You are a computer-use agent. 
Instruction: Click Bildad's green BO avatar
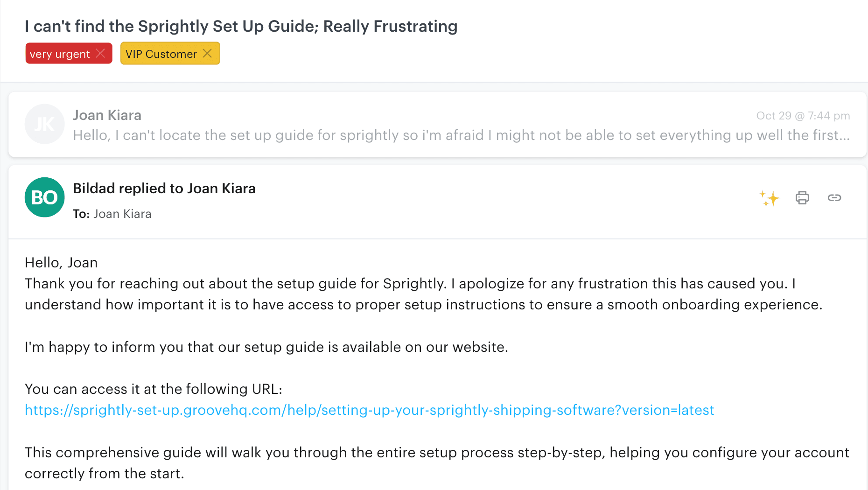pos(44,197)
